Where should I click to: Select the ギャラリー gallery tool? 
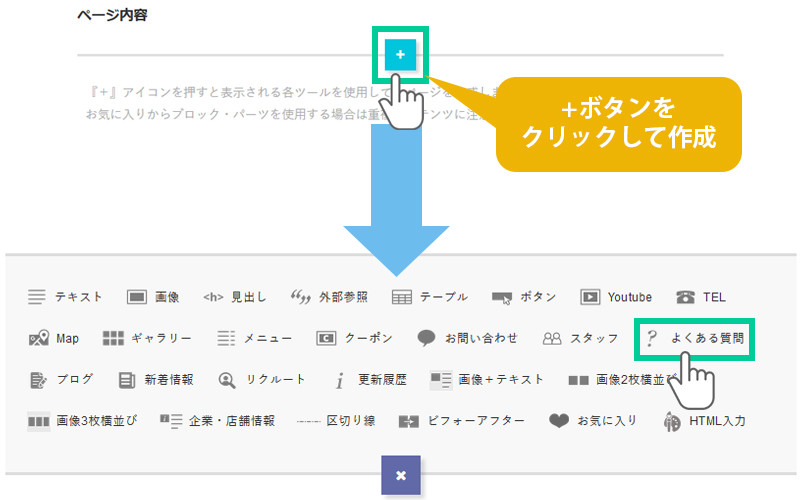tap(147, 338)
